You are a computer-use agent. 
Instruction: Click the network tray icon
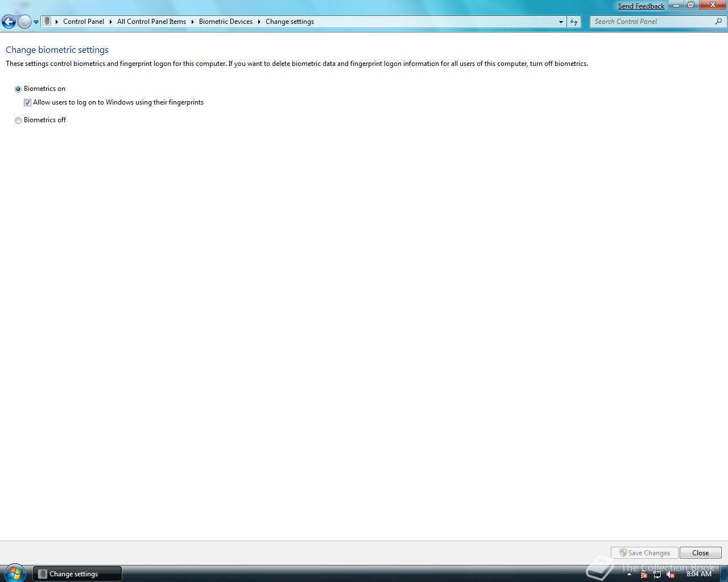[657, 574]
